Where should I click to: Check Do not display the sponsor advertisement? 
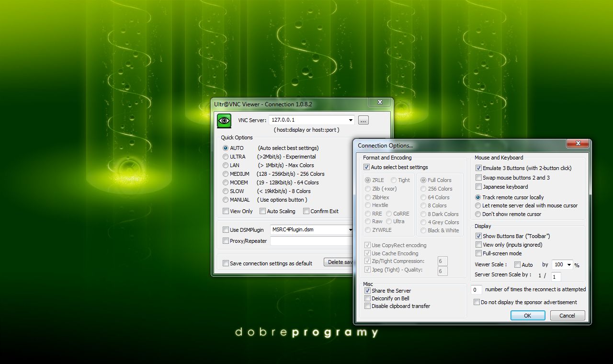(477, 302)
